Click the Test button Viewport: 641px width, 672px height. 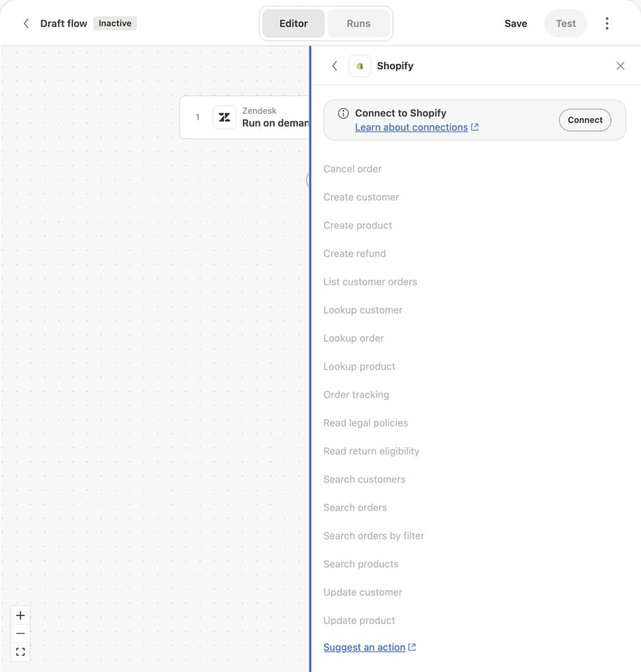[x=566, y=23]
